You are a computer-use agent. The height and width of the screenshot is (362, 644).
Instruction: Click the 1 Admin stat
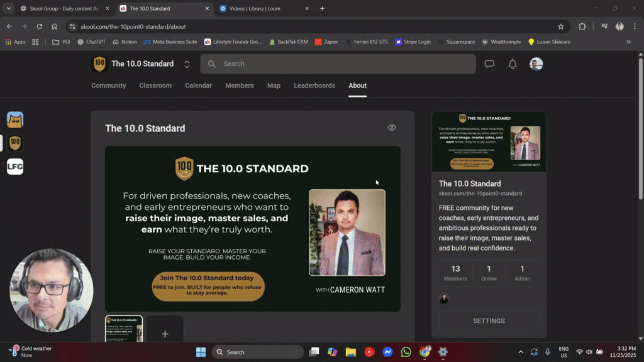(x=522, y=273)
